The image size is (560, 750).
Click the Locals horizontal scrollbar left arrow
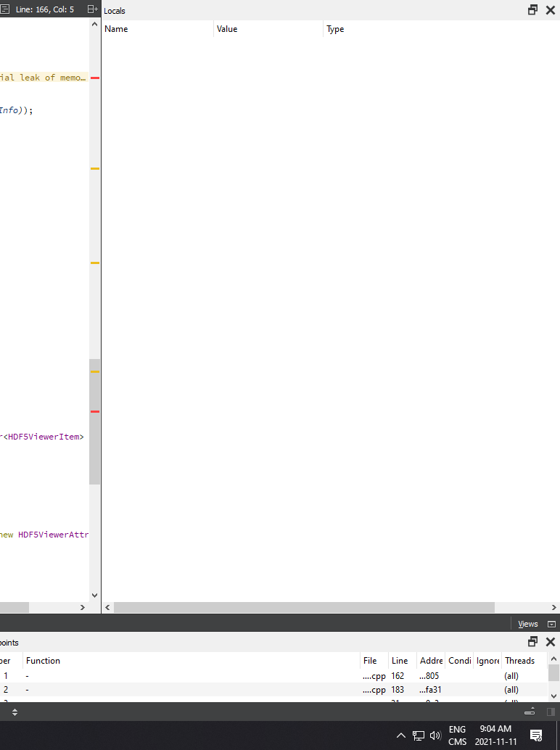tap(107, 607)
